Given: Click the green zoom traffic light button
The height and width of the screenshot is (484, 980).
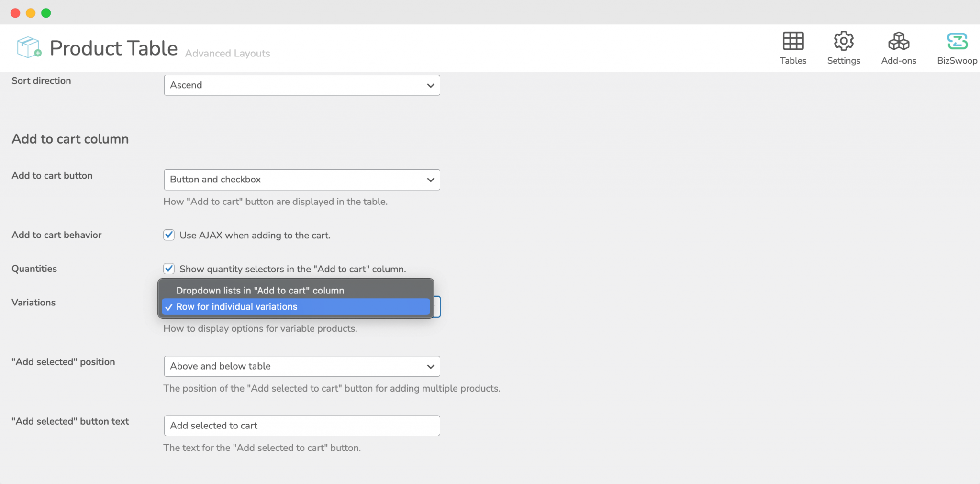Looking at the screenshot, I should (46, 13).
